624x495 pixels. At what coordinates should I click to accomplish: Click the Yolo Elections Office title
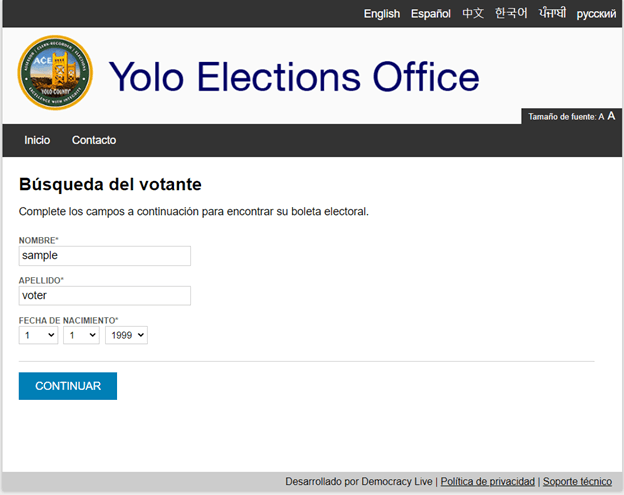point(294,76)
